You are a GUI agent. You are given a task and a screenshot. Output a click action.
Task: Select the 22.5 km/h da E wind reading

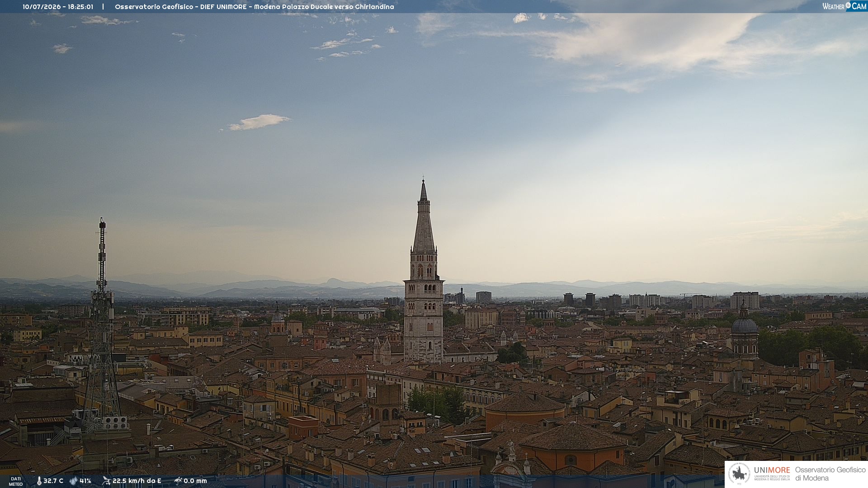tap(137, 481)
